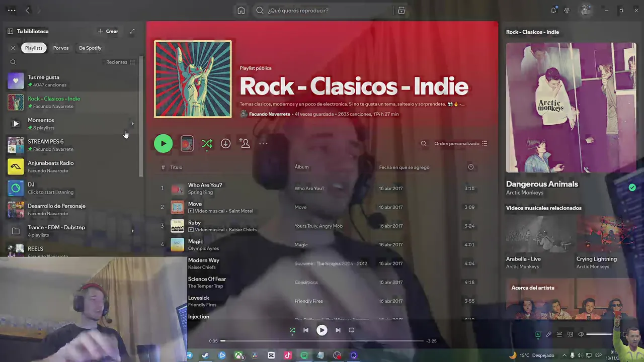
Task: Open Spotify from the Windows taskbar
Action: 304,355
